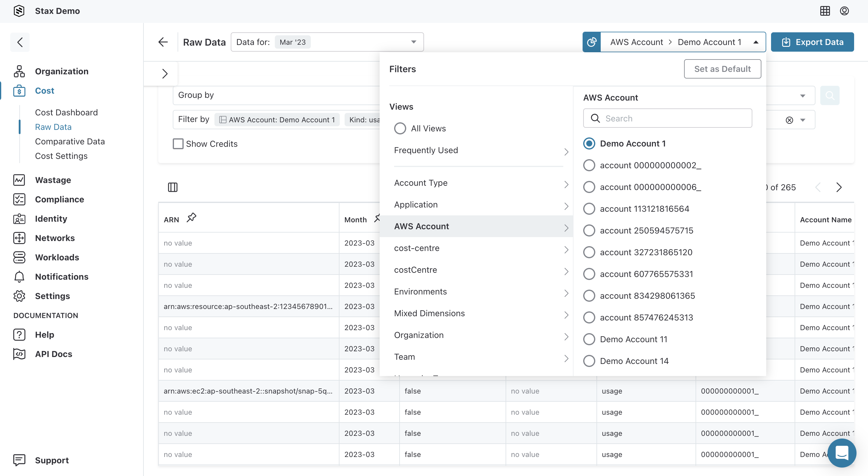
Task: Click the Help question mark icon
Action: tap(19, 335)
